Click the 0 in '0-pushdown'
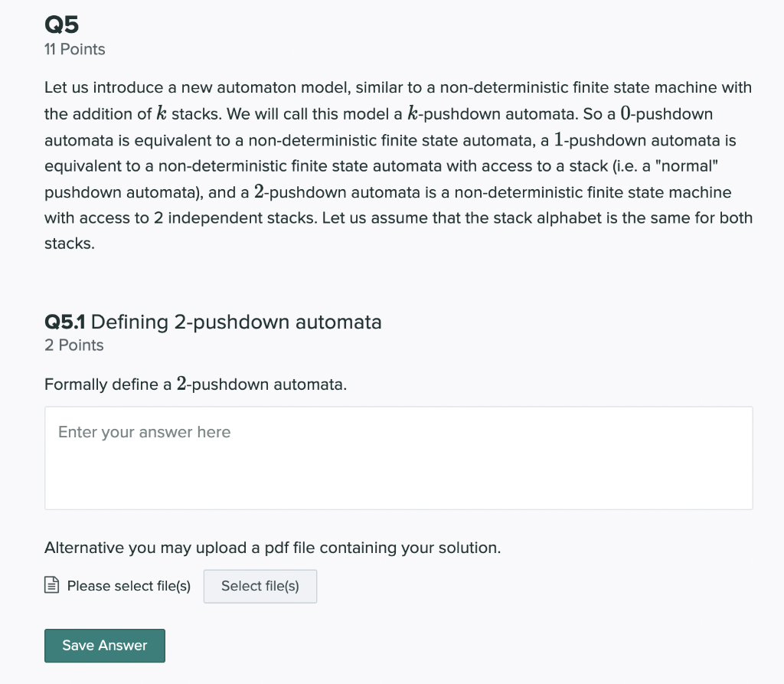Viewport: 784px width, 684px height. pyautogui.click(x=626, y=113)
